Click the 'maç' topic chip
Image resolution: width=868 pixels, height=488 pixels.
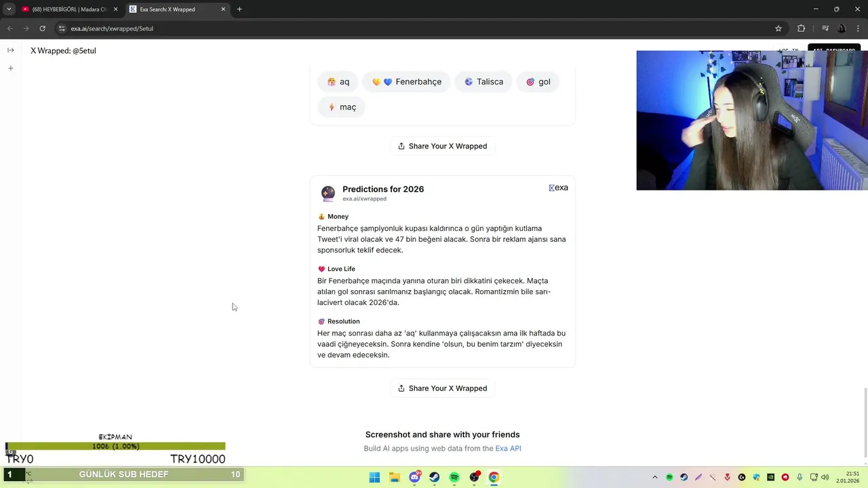[341, 107]
